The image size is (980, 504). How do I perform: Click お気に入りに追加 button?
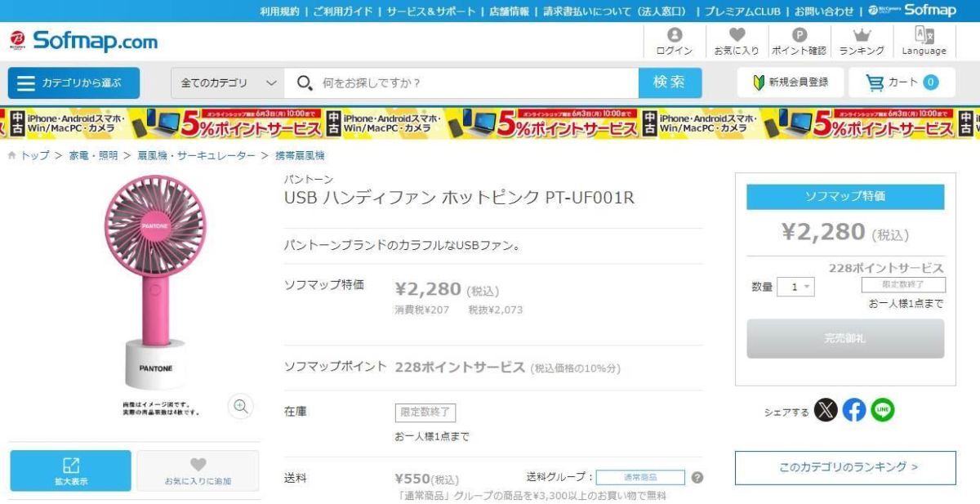[198, 471]
